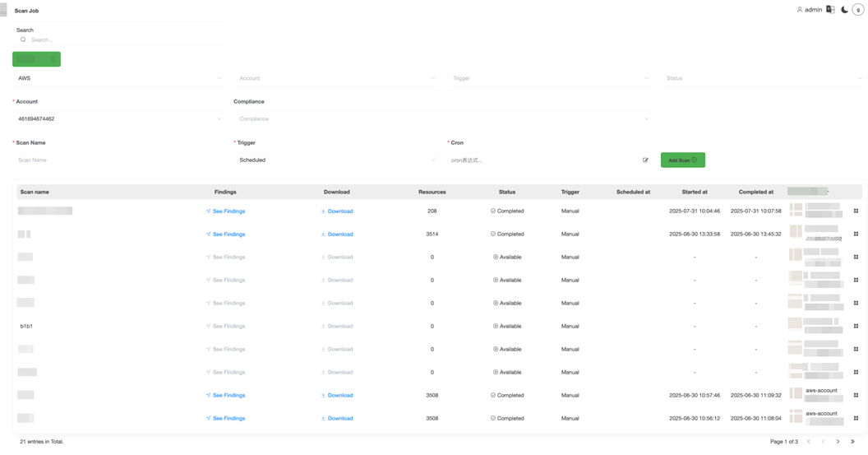Open actions grid icon for first scan row
Image resolution: width=868 pixels, height=455 pixels.
856,211
